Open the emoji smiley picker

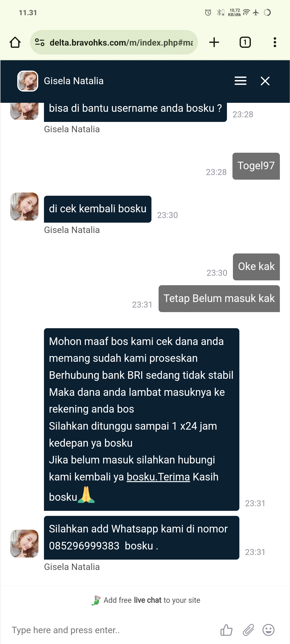[269, 630]
